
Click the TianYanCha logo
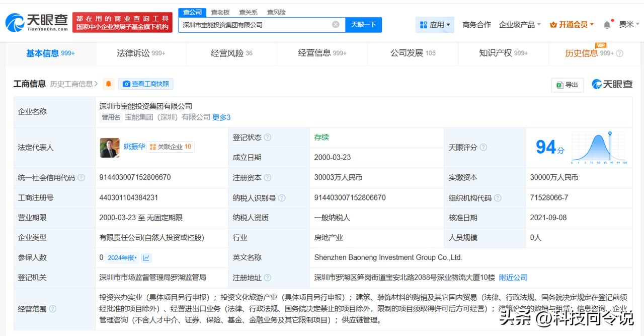[x=37, y=22]
